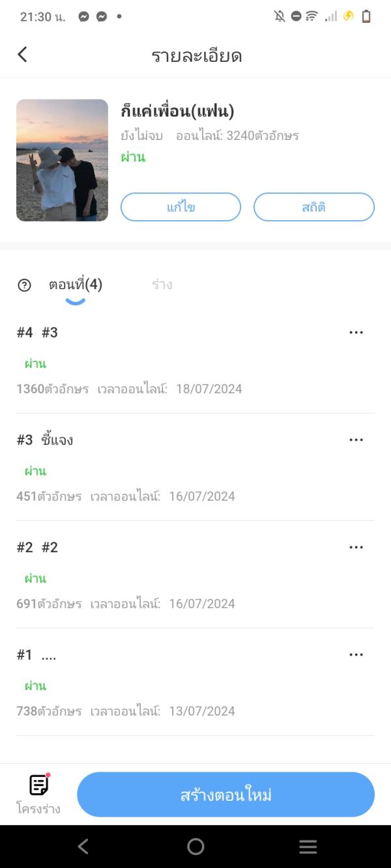
Task: Select the ตอนที่(4) chapters tab
Action: pyautogui.click(x=76, y=285)
